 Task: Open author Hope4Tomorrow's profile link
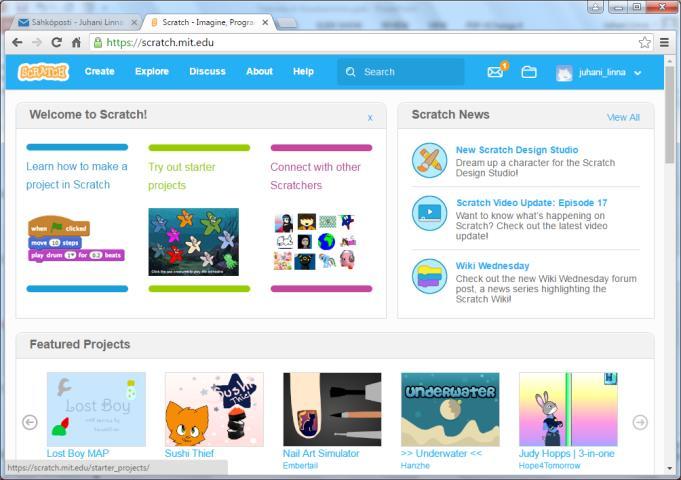(x=549, y=466)
